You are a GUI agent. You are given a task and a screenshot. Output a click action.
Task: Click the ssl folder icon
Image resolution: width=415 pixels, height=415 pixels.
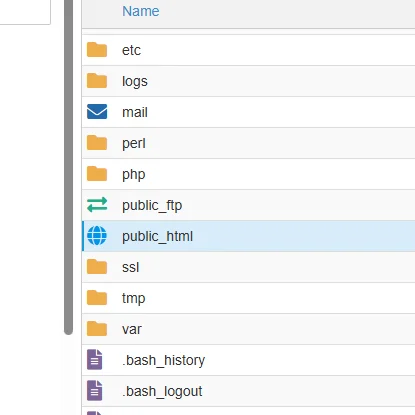click(97, 267)
